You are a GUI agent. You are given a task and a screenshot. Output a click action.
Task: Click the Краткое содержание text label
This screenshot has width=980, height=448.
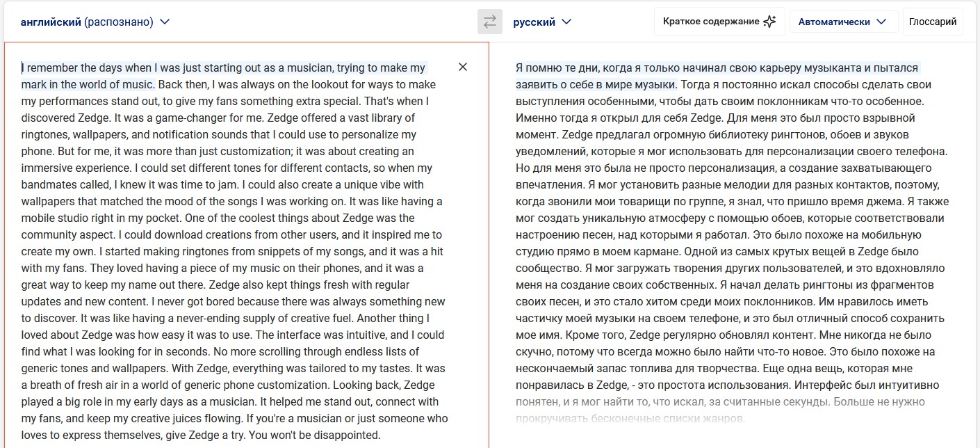[711, 22]
